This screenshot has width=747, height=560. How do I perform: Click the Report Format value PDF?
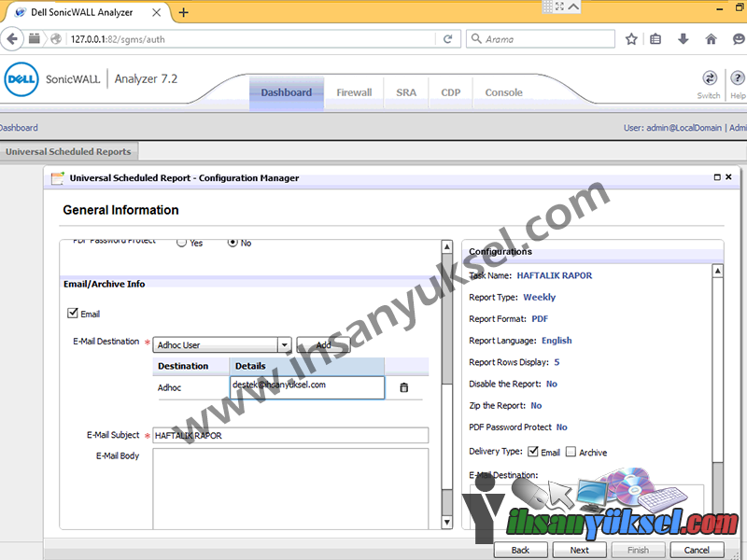pos(540,319)
